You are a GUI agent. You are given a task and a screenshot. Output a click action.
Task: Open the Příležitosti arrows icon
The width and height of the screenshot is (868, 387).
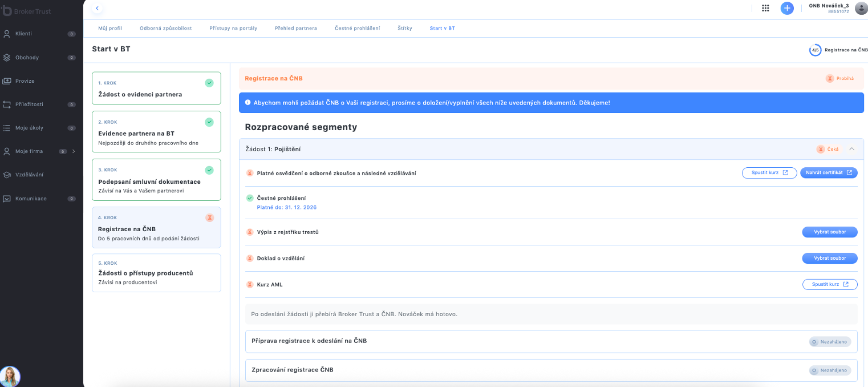click(x=7, y=104)
